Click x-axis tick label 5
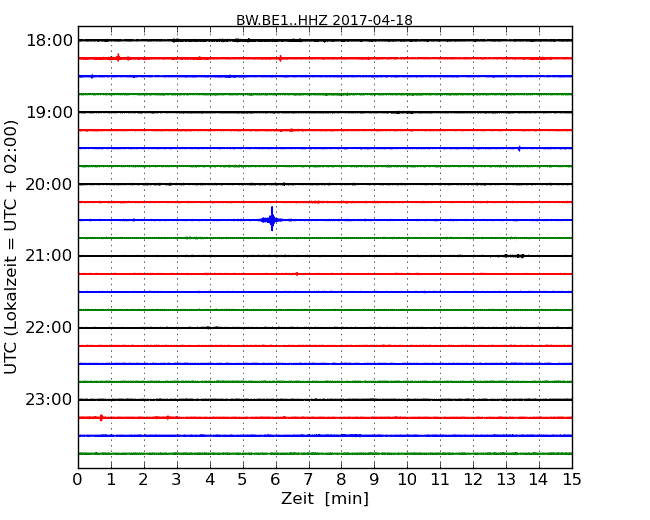Viewport: 650px width, 520px height. pyautogui.click(x=242, y=480)
